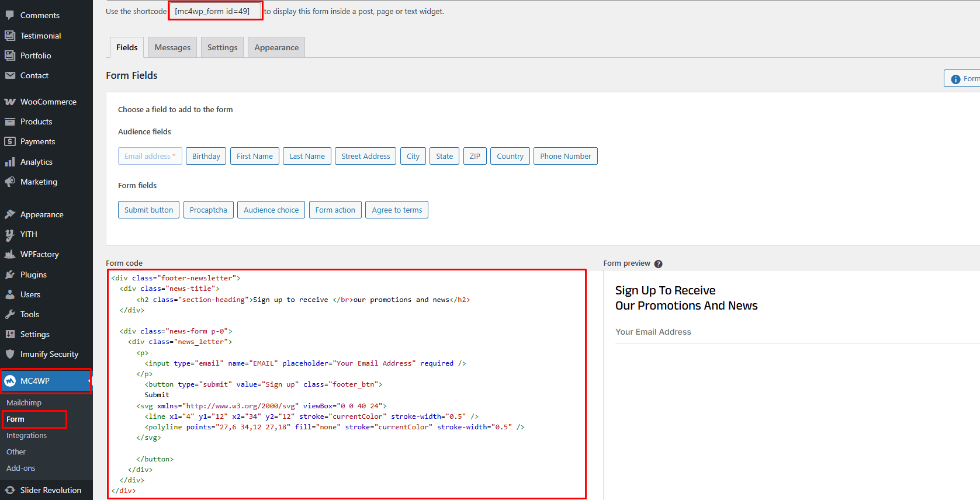Click the Slider Revolution refresh icon
The height and width of the screenshot is (500, 980).
[10, 490]
